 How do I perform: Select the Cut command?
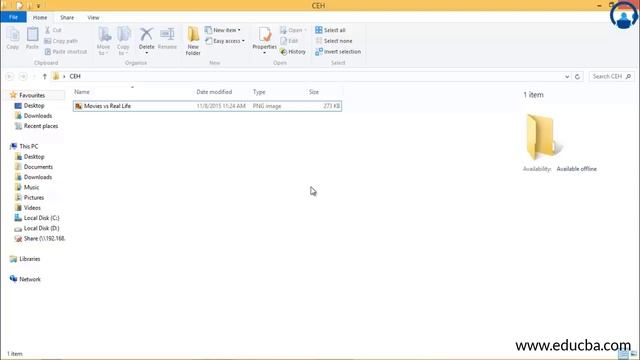click(53, 30)
